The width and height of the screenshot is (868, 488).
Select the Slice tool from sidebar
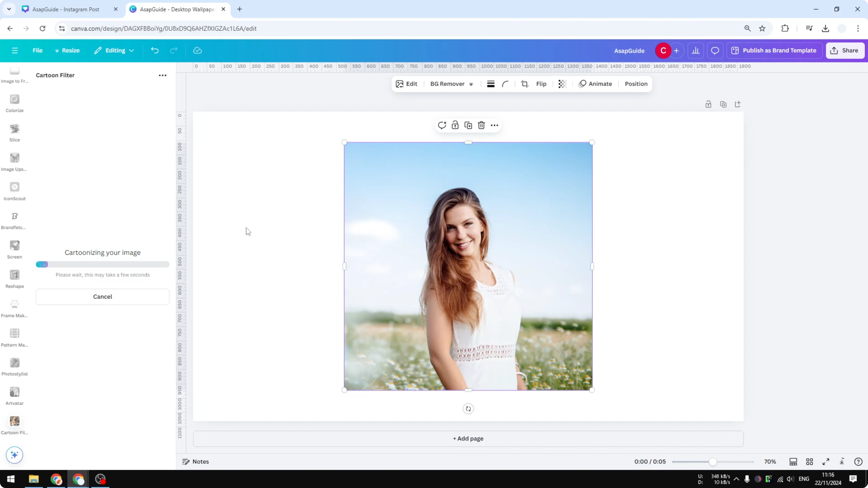coord(14,132)
